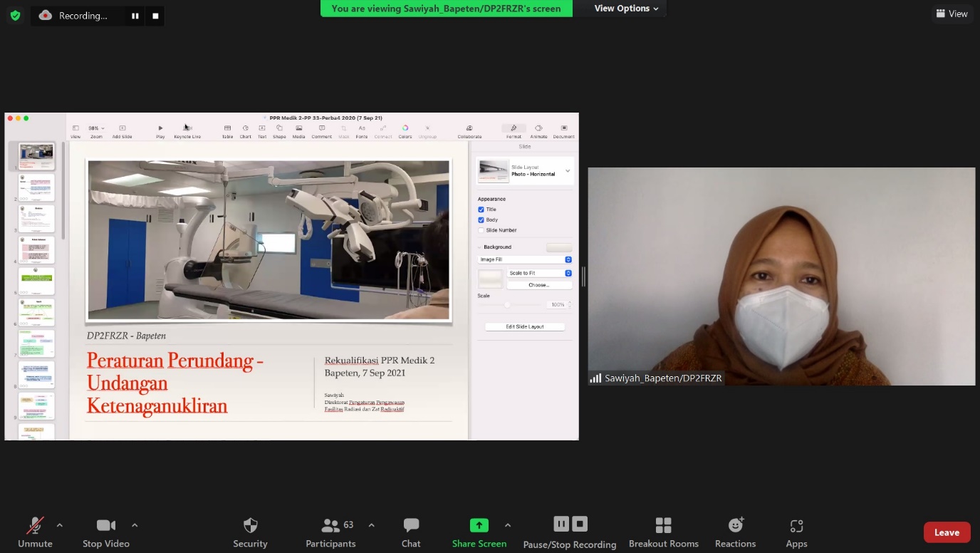Click the View button at top right
980x553 pixels.
pyautogui.click(x=952, y=14)
